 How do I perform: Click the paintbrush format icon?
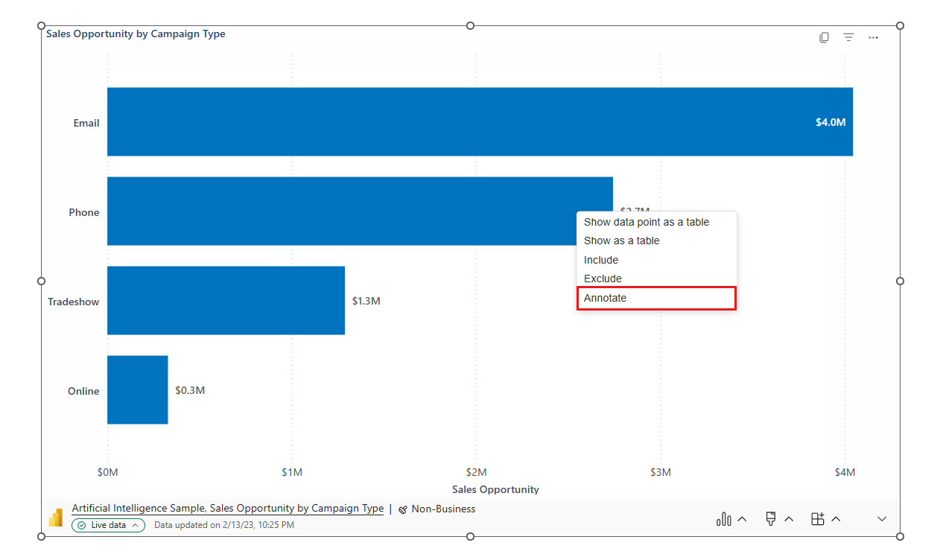(771, 519)
